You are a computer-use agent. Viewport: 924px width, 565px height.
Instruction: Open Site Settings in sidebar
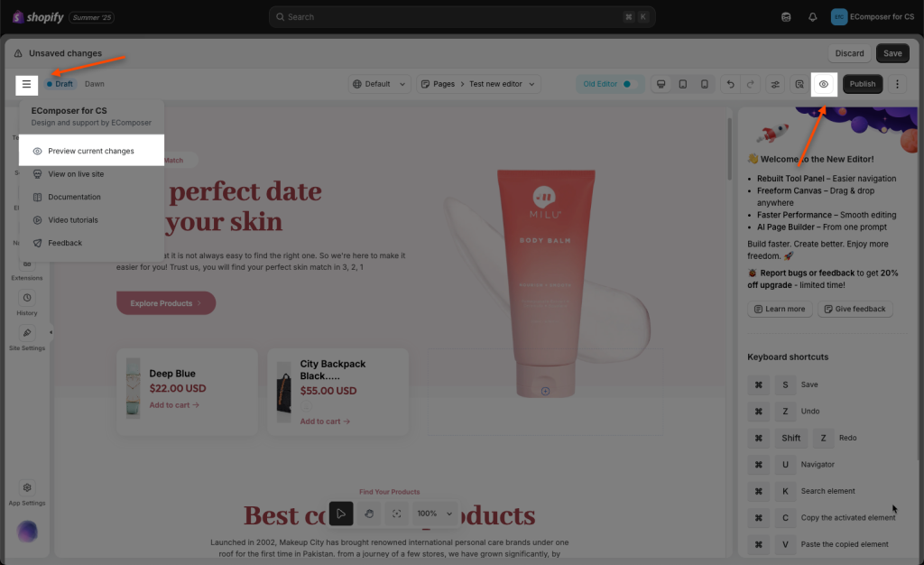click(x=27, y=338)
